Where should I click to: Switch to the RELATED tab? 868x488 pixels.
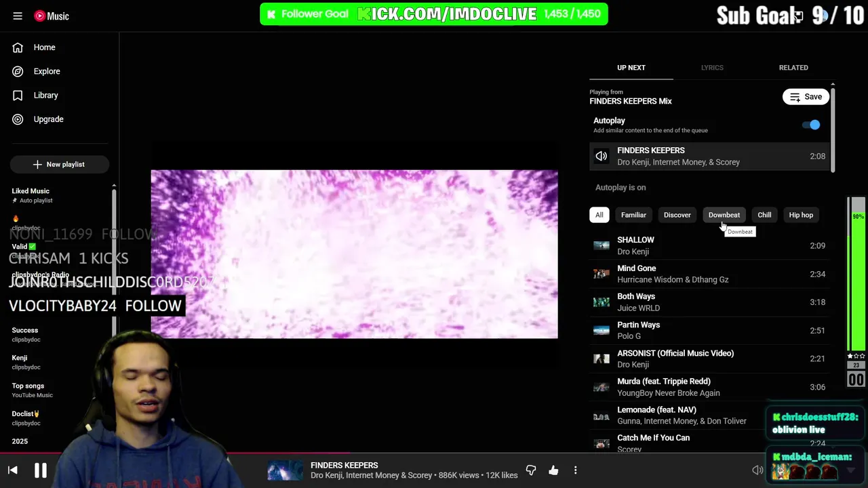(x=793, y=68)
